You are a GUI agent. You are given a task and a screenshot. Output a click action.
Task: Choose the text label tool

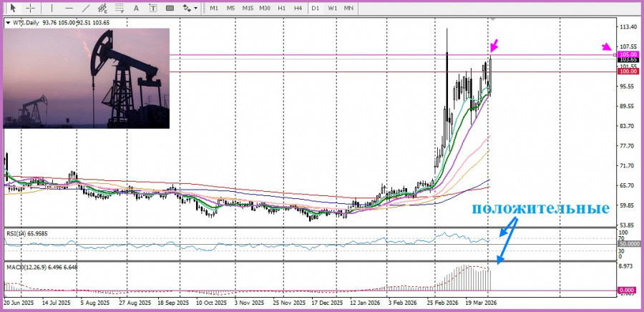[154, 8]
